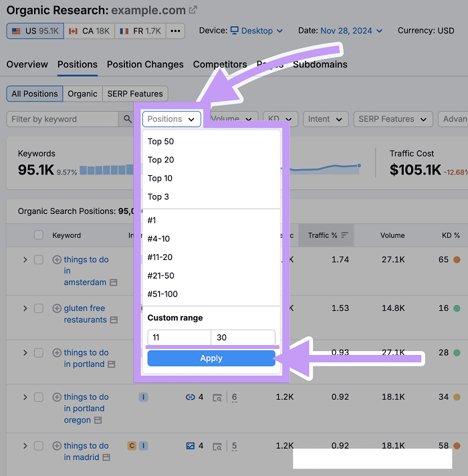Click position 6 in portland oregon row
Screen dimensions: 468x476
point(234,397)
